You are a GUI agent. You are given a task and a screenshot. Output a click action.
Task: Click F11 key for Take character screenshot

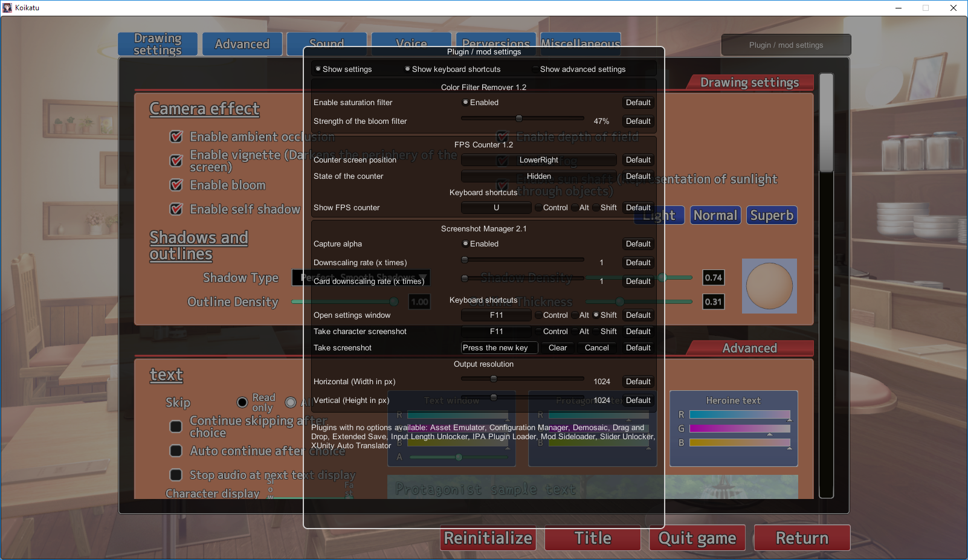496,332
